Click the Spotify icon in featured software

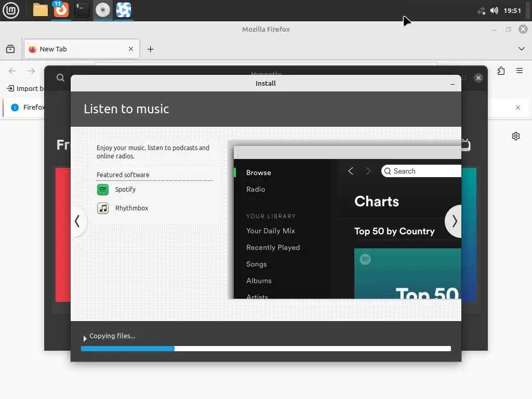tap(103, 189)
